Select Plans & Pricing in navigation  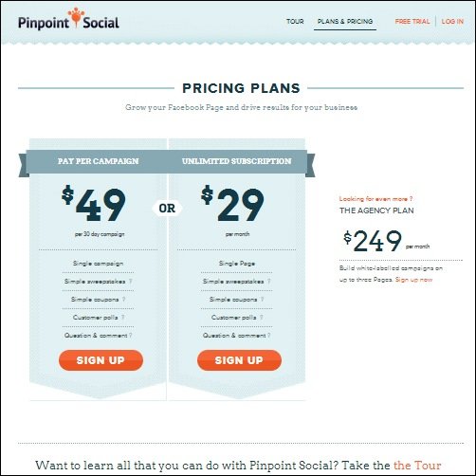point(345,22)
